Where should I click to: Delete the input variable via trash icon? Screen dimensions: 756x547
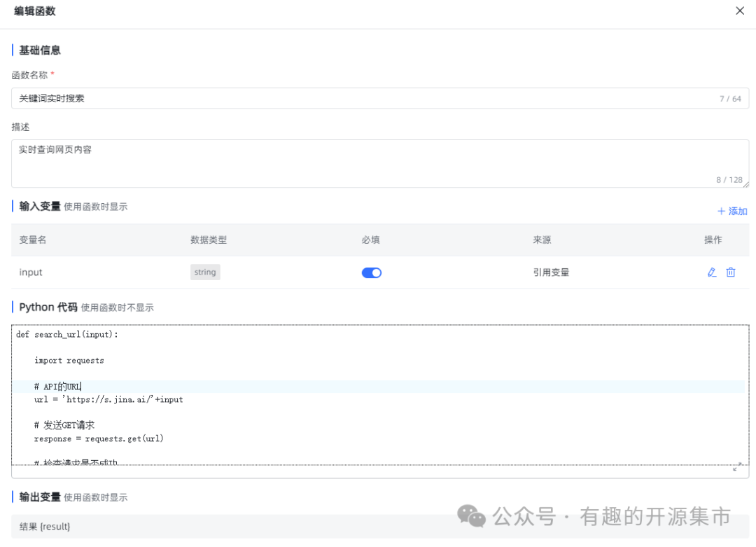click(x=731, y=272)
